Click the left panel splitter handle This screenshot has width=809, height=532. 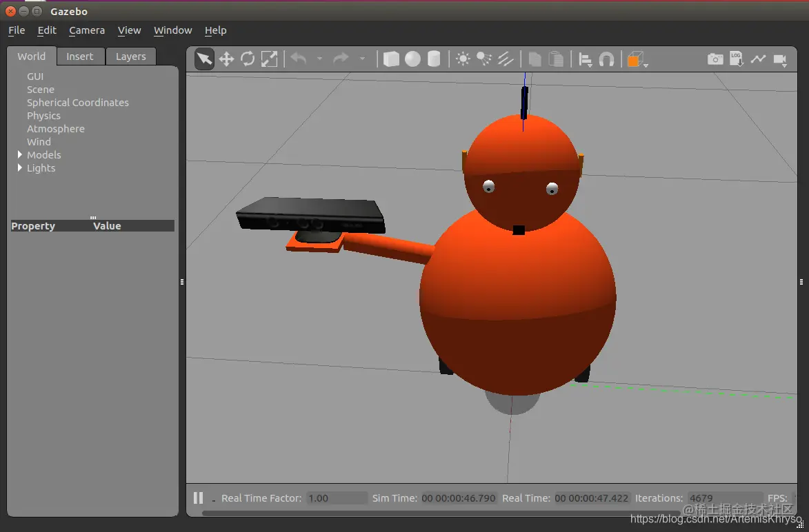(182, 282)
